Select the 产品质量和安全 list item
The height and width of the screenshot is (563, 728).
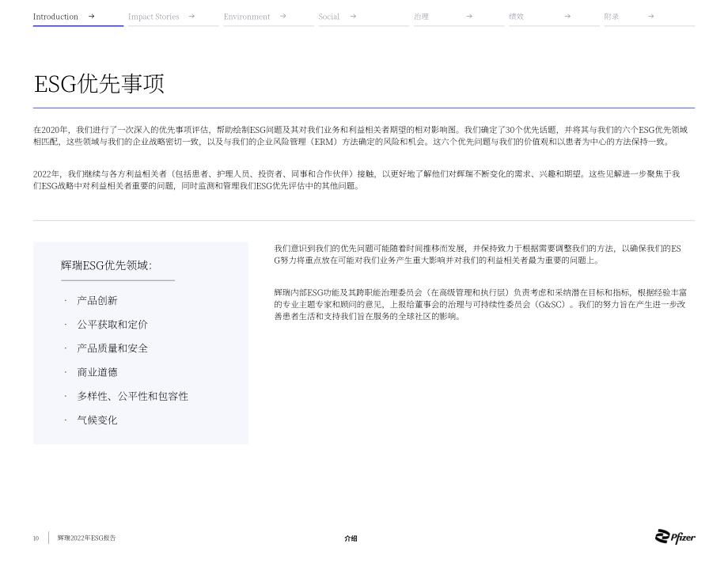(112, 348)
